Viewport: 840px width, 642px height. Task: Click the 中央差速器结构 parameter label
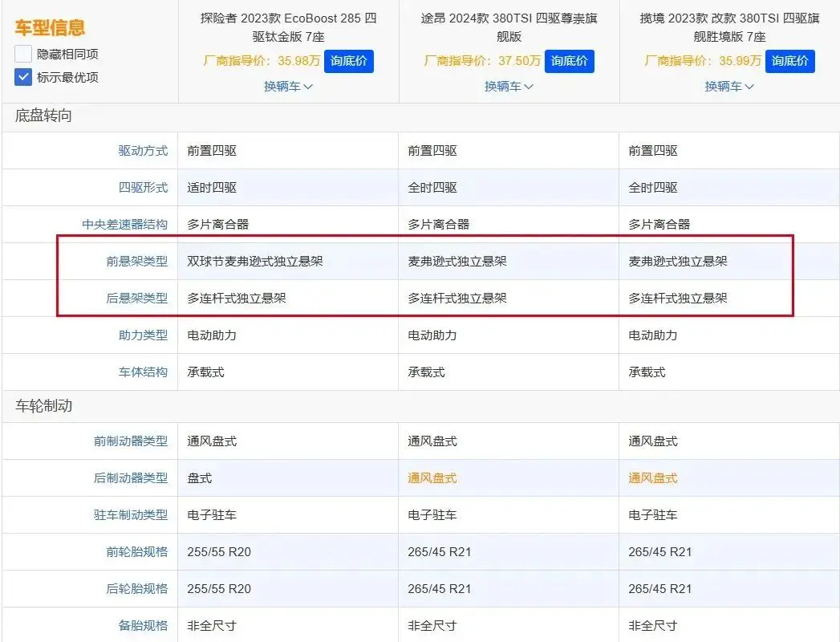[125, 225]
